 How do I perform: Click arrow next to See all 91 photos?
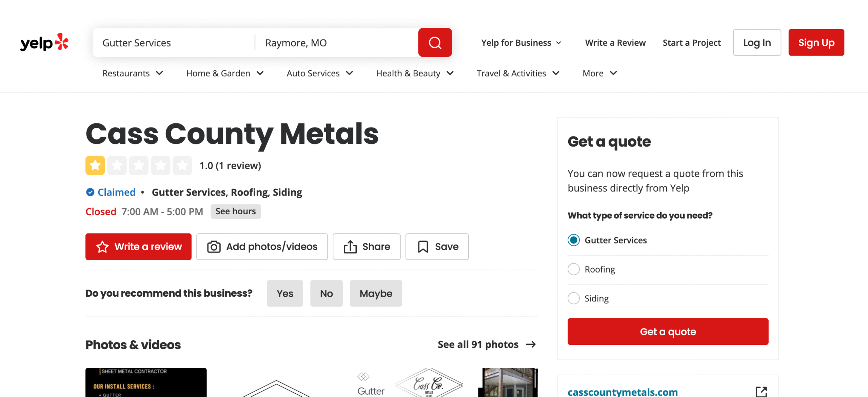[531, 344]
